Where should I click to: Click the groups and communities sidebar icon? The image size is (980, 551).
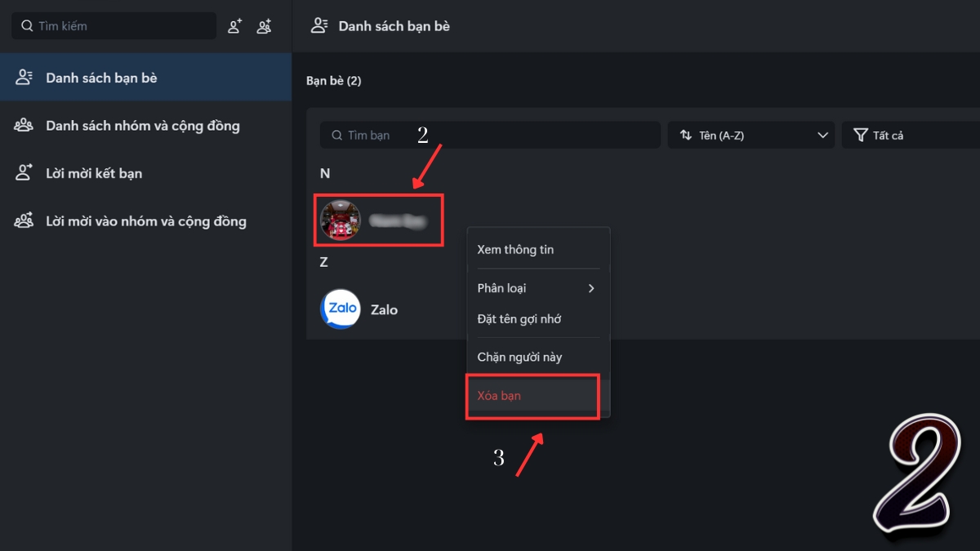pyautogui.click(x=24, y=126)
